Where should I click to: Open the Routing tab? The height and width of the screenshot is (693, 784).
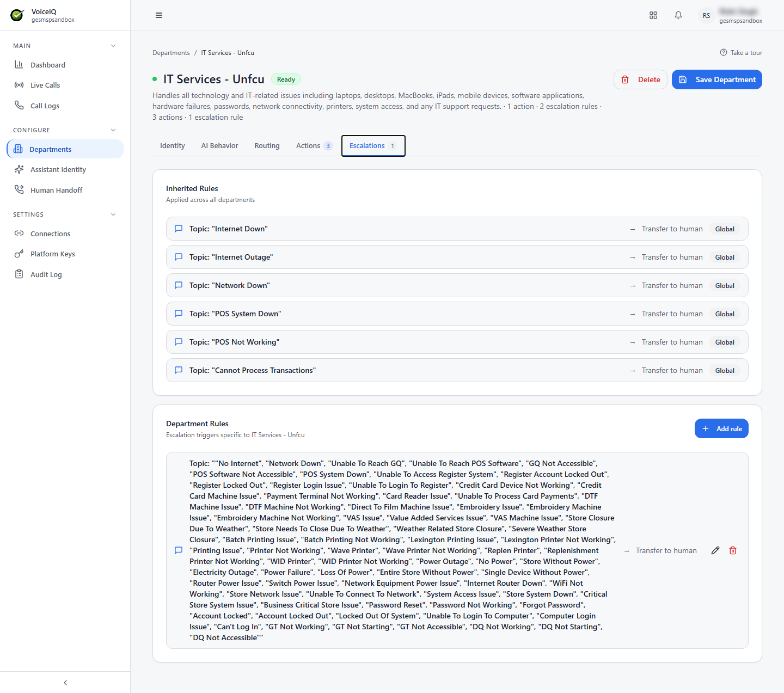267,146
